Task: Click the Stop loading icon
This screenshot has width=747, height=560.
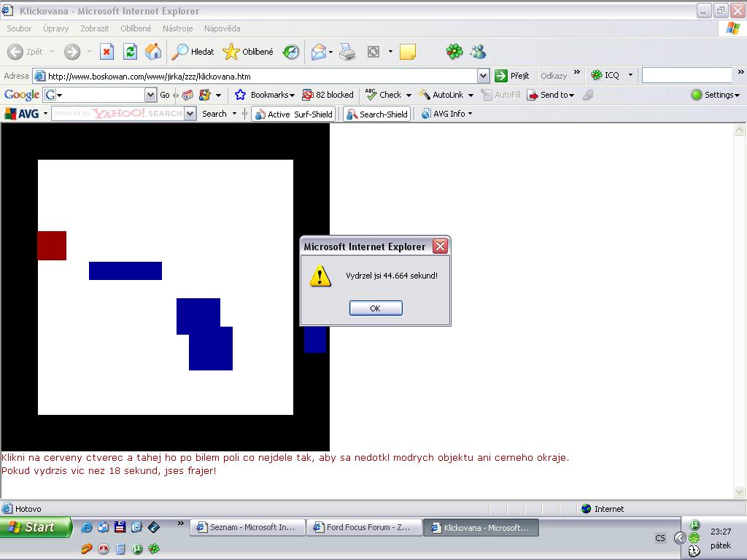Action: 107,52
